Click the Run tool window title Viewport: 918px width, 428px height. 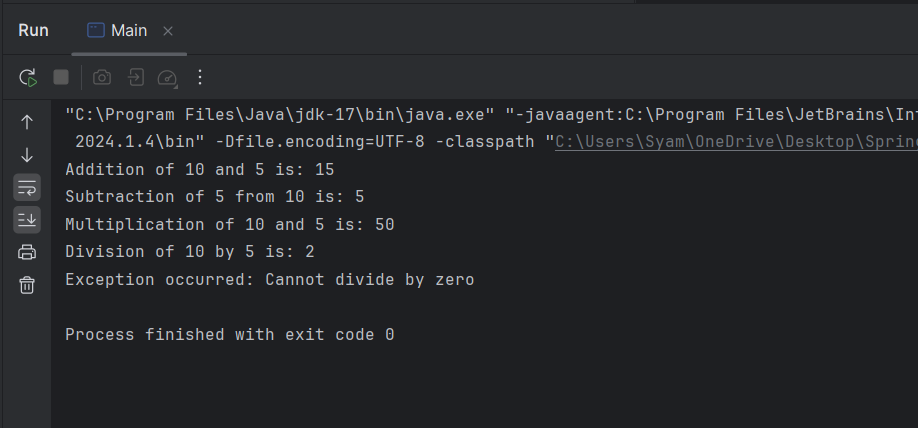pos(33,30)
